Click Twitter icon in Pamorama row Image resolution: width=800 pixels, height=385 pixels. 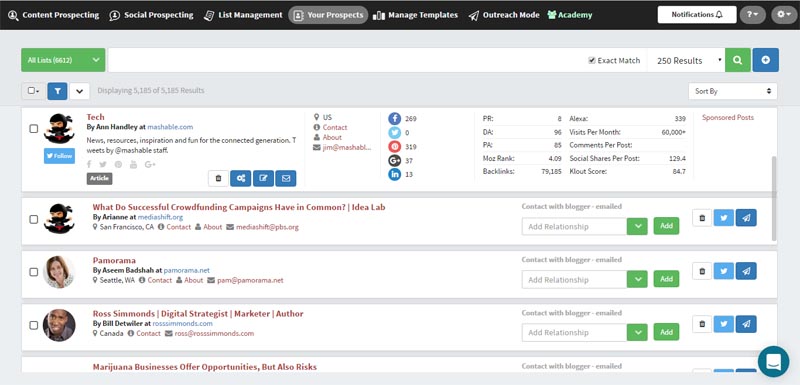coord(723,271)
